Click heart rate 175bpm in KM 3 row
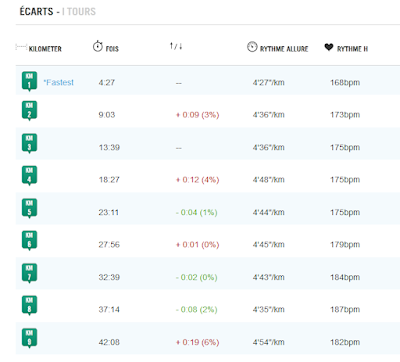 click(x=345, y=147)
